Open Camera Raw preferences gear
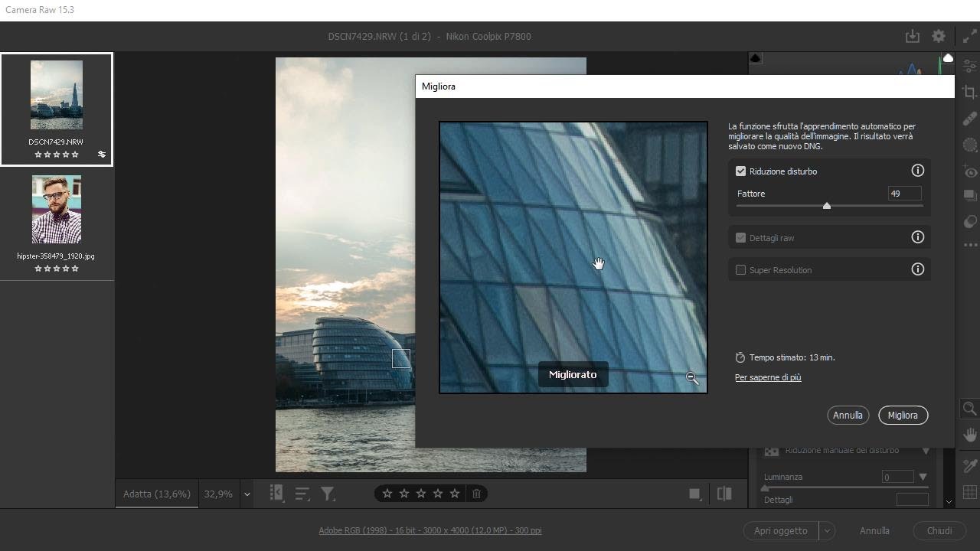The height and width of the screenshot is (551, 980). coord(939,36)
